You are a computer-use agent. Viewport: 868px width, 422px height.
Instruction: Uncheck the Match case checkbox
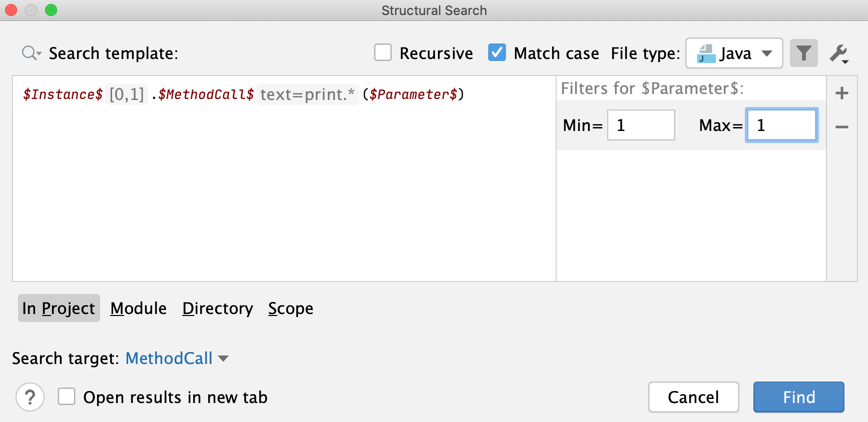point(497,52)
